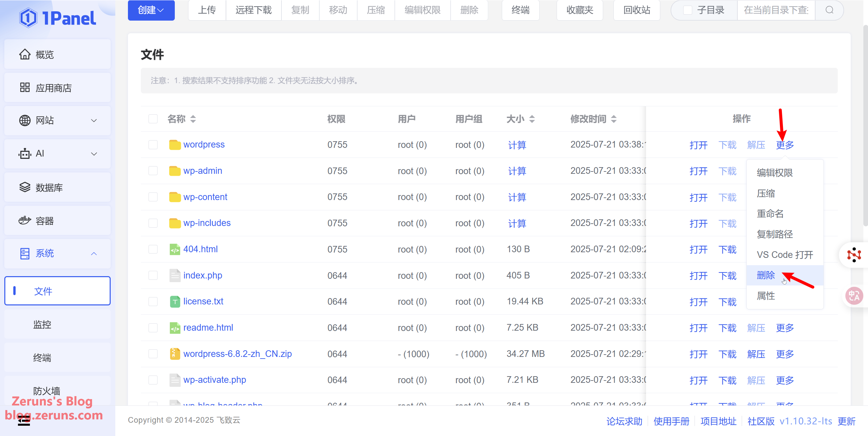868x436 pixels.
Task: Open Monitoring in the sidebar
Action: [57, 324]
